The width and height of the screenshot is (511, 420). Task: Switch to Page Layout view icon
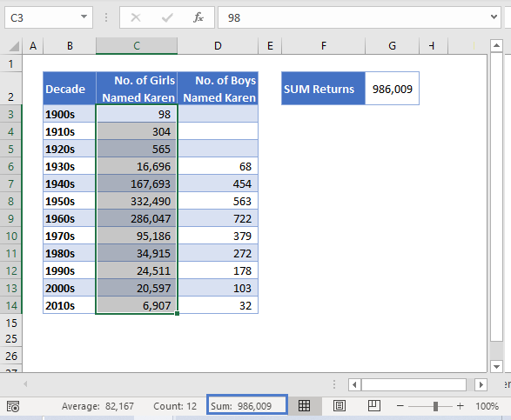(340, 406)
